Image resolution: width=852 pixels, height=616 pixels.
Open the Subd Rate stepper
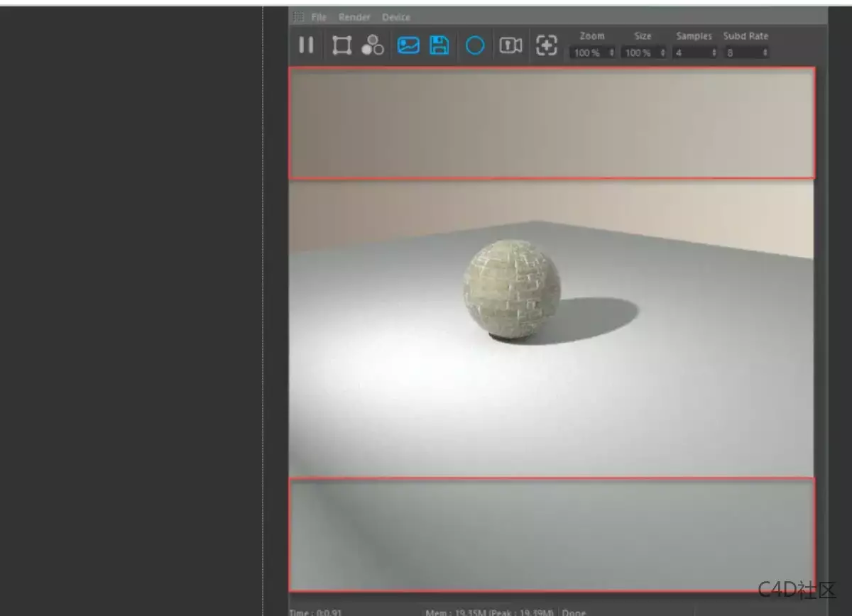tap(765, 52)
